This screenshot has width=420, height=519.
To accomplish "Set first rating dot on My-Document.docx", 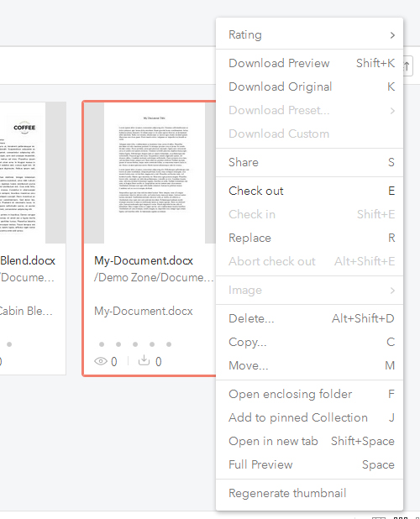I will point(102,344).
